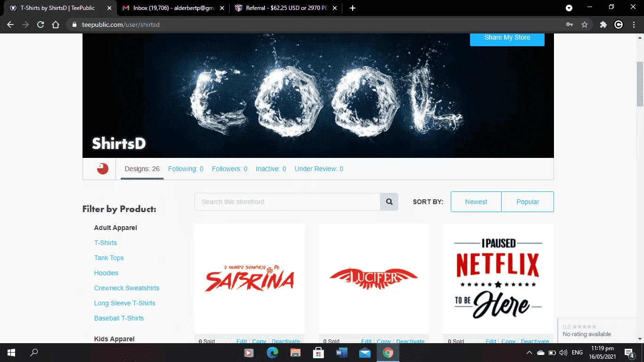This screenshot has height=362, width=644.
Task: Open Windows taskbar search
Action: [x=34, y=353]
